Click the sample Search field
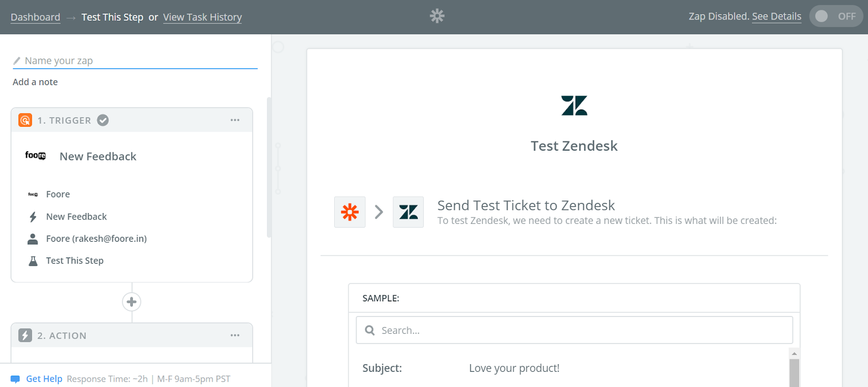The image size is (868, 387). pyautogui.click(x=574, y=330)
